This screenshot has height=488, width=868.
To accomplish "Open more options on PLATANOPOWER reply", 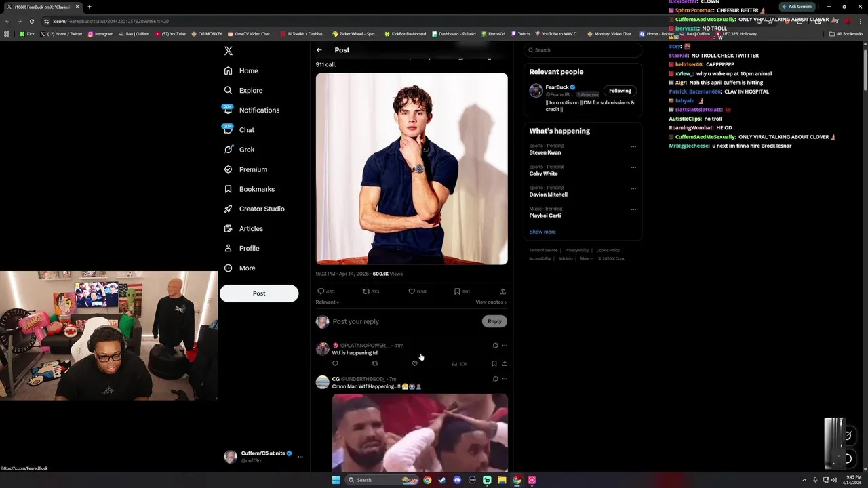I will coord(505,346).
